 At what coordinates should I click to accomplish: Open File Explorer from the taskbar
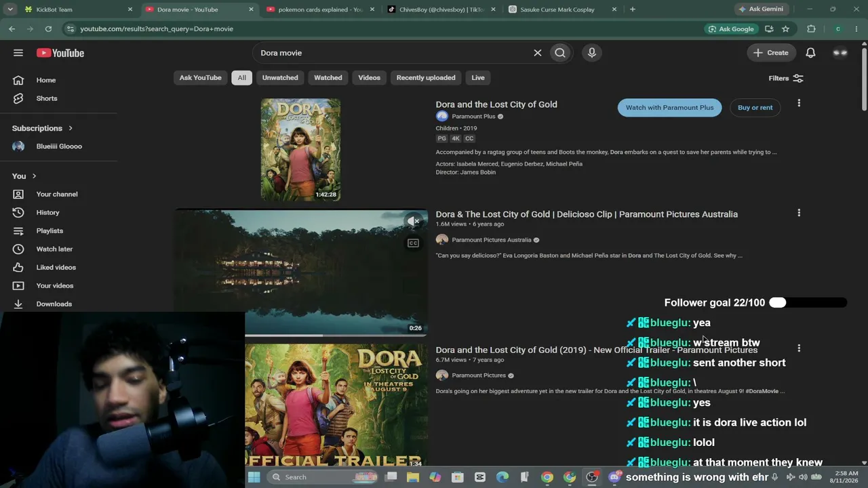coord(413,477)
